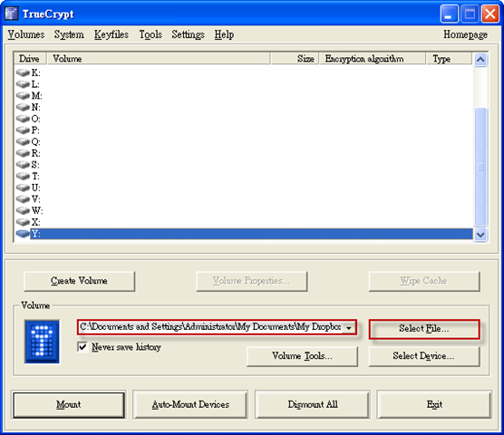Viewport: 504px width, 435px height.
Task: Click the Volume Properties... button
Action: pos(252,281)
